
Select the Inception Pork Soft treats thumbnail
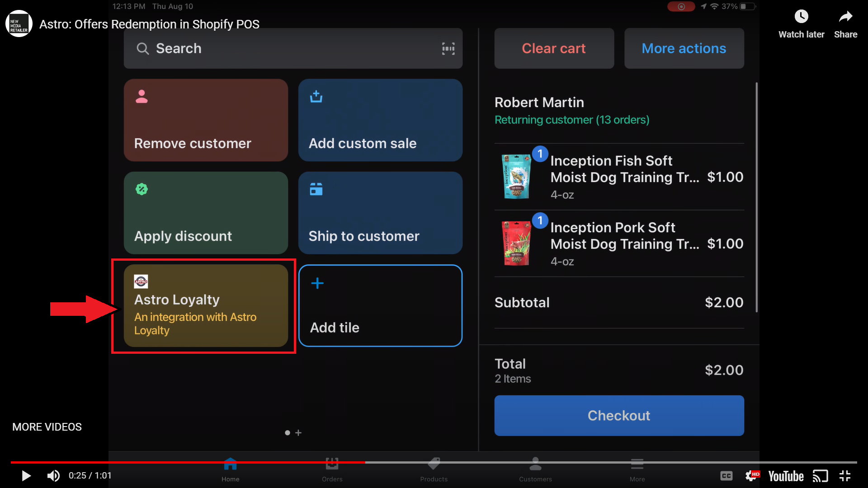[x=517, y=243]
